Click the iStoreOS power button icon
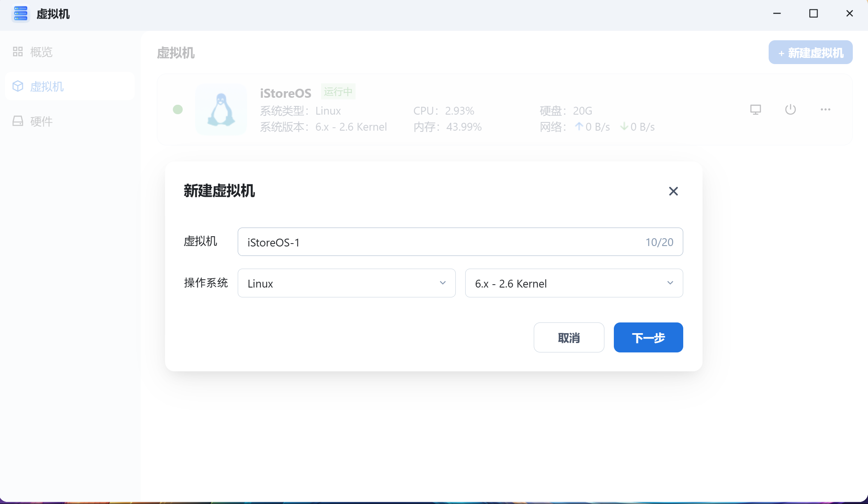Image resolution: width=868 pixels, height=504 pixels. [x=790, y=110]
